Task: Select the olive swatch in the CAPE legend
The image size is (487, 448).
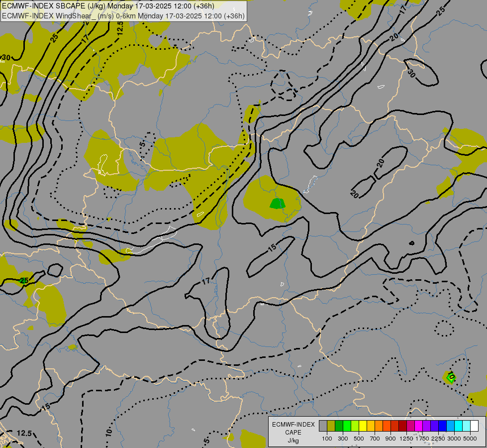Action: point(331,426)
